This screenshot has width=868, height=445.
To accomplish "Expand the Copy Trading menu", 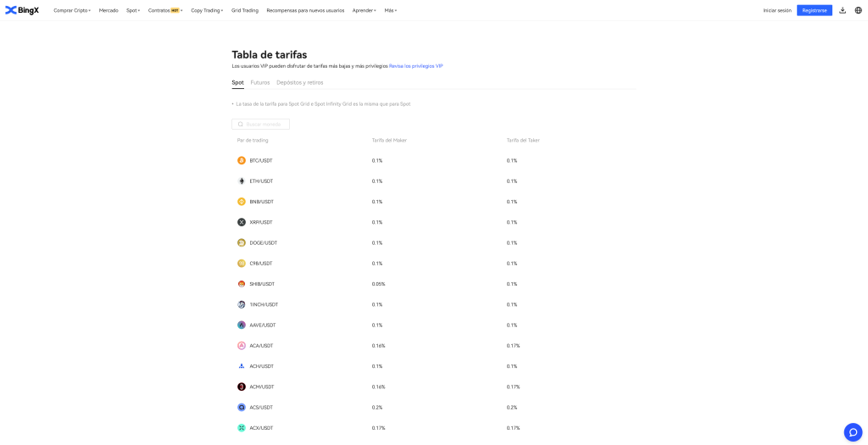I will [x=207, y=10].
